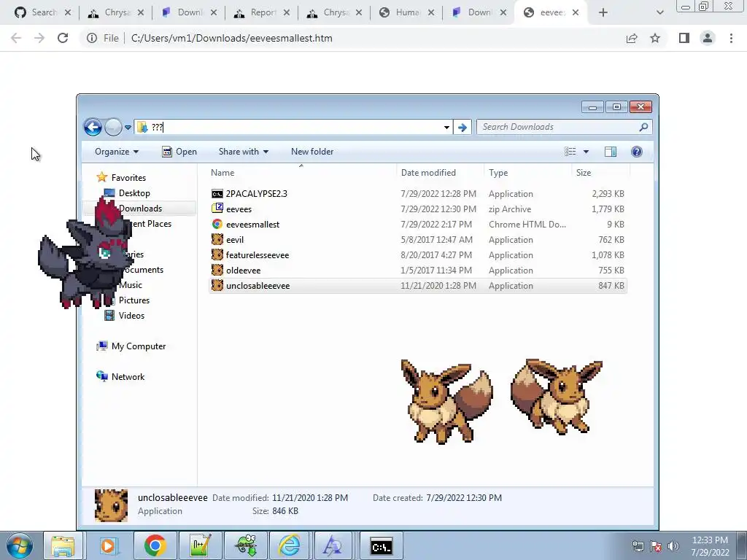Switch to the Report tab
This screenshot has width=747, height=560.
pos(262,12)
